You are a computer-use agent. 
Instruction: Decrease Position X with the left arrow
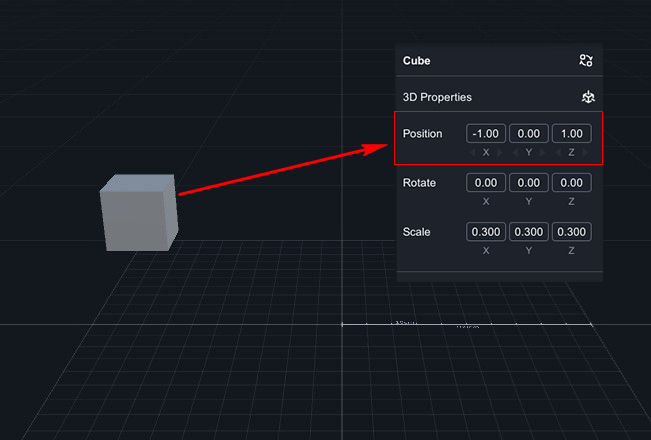tap(474, 152)
